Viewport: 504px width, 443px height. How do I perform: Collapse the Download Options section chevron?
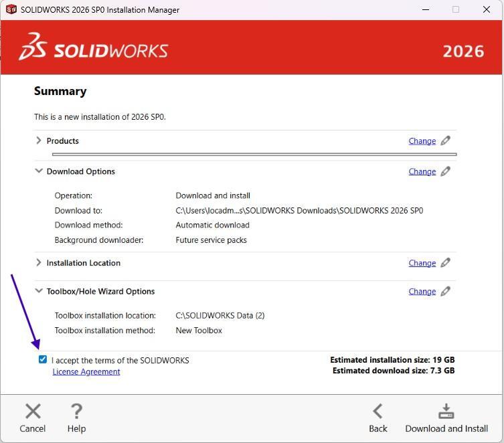39,171
